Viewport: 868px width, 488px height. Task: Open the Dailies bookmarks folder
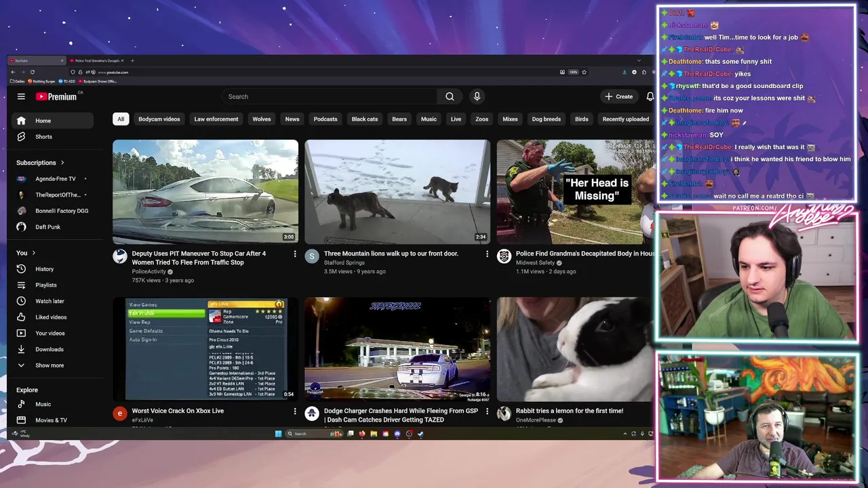point(17,81)
